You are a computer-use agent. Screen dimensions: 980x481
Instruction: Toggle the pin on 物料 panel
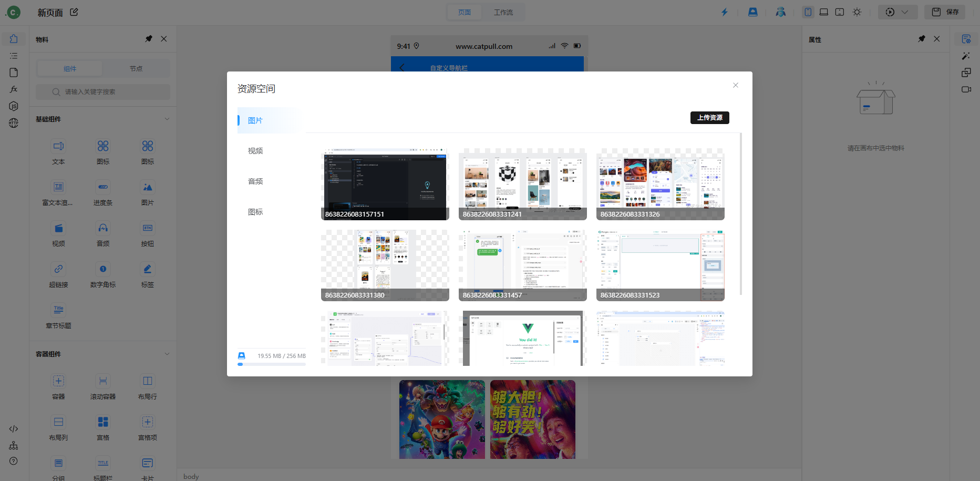149,39
